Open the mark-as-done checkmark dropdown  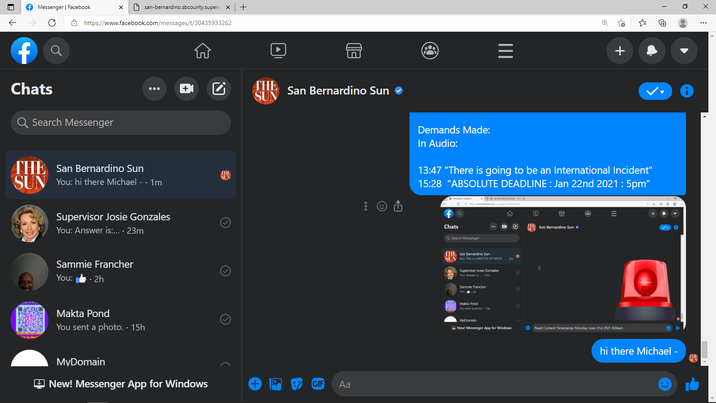pyautogui.click(x=655, y=91)
